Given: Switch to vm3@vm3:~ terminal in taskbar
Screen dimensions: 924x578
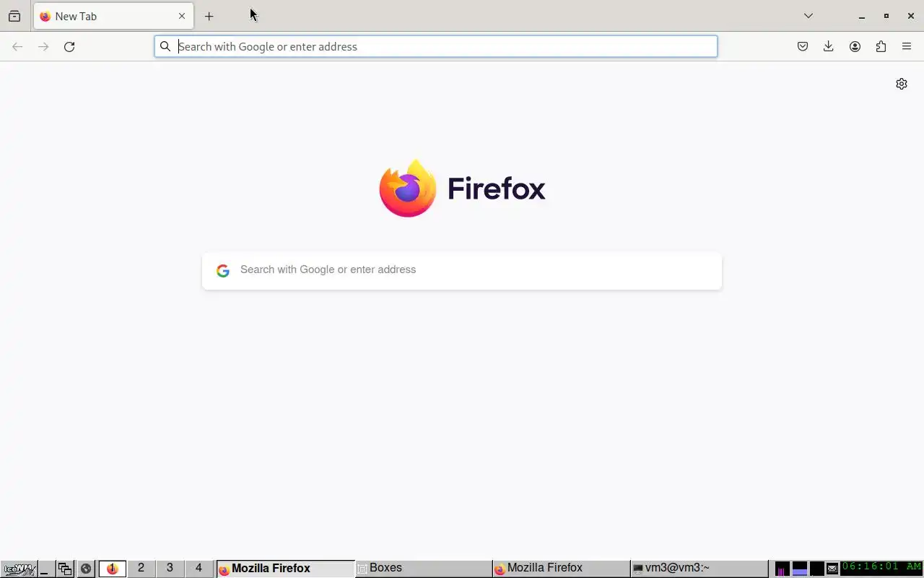Looking at the screenshot, I should [699, 569].
